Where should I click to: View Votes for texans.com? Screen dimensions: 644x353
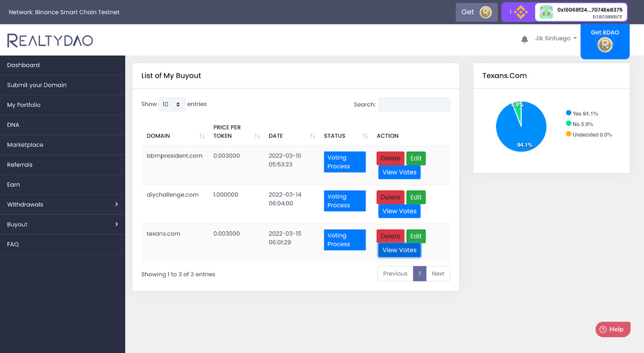[x=399, y=250]
